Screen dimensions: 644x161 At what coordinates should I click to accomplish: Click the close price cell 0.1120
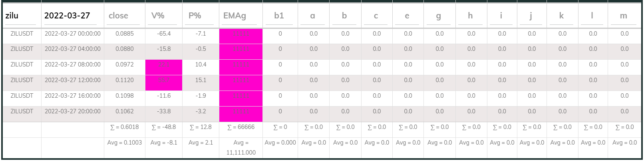[125, 80]
